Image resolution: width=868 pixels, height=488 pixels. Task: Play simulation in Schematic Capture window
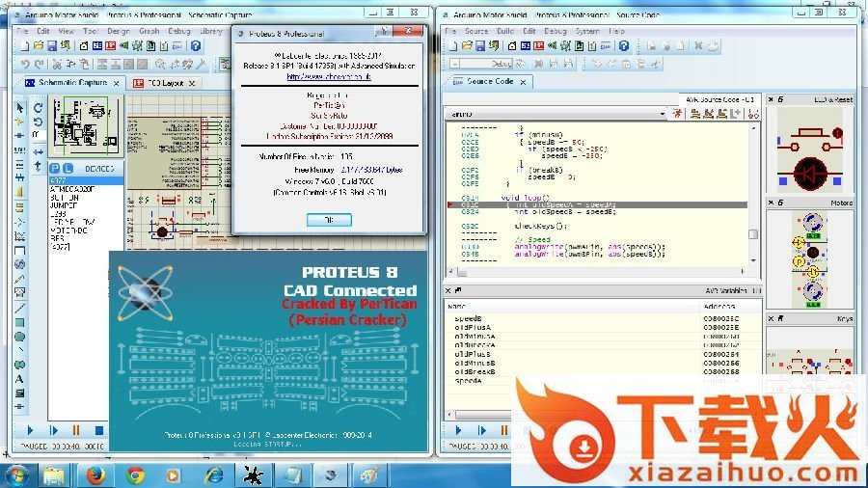30,430
